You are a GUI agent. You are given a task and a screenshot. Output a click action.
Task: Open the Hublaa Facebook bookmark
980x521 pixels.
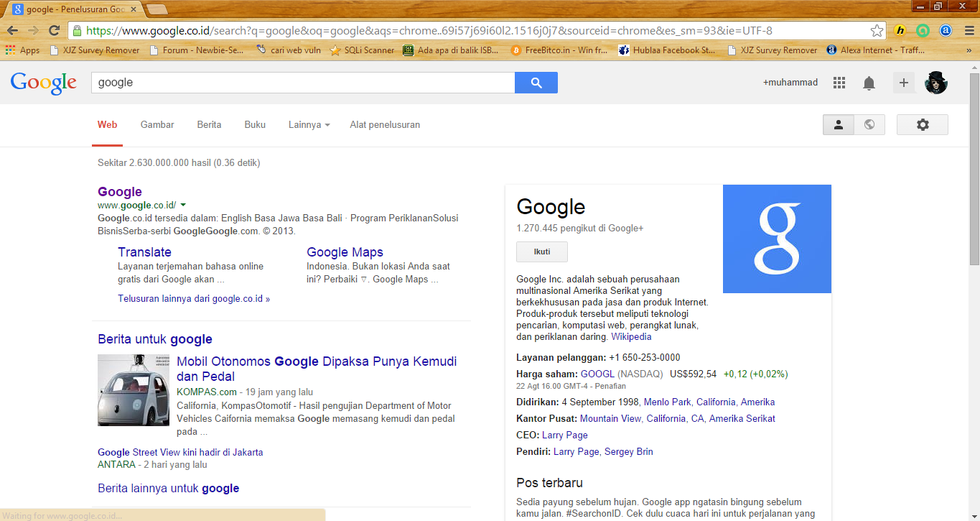tap(667, 50)
